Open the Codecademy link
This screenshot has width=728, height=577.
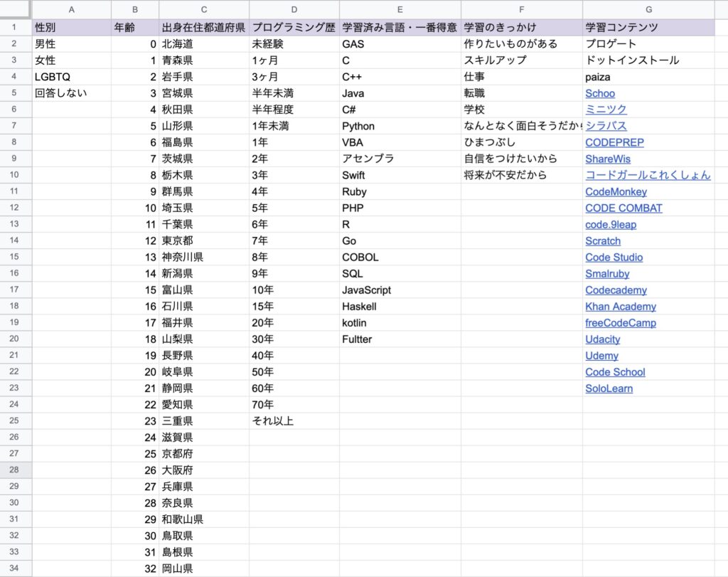tap(616, 290)
